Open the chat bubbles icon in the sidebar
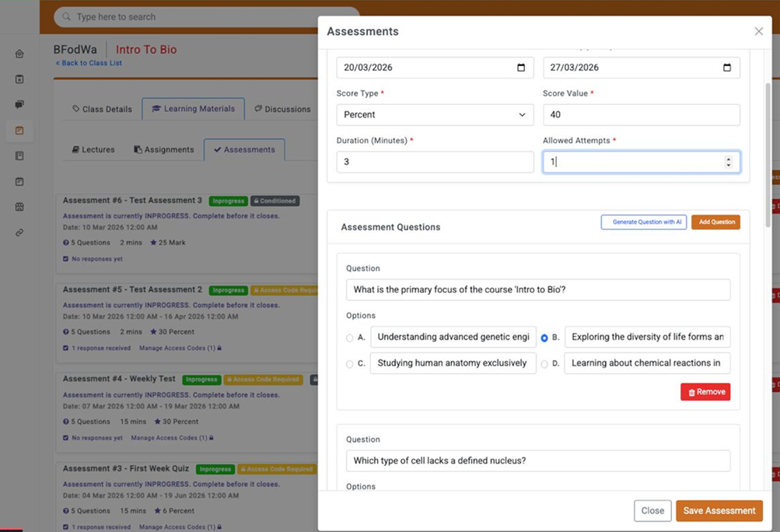Image resolution: width=780 pixels, height=532 pixels. (x=19, y=104)
